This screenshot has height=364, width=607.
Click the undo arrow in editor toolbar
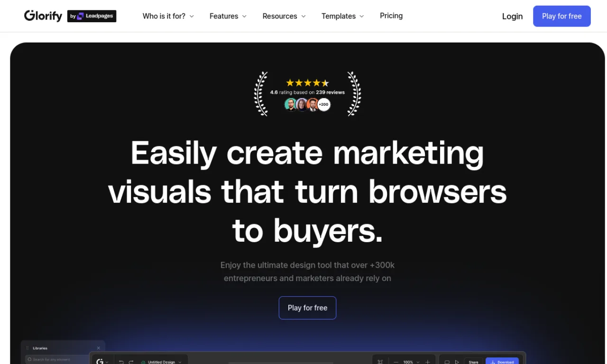pos(121,362)
